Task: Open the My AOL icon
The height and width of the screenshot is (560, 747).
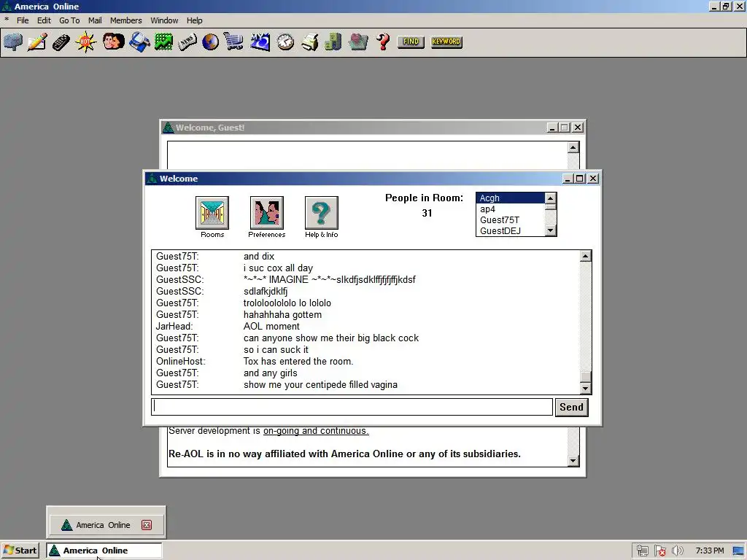Action: (x=260, y=42)
